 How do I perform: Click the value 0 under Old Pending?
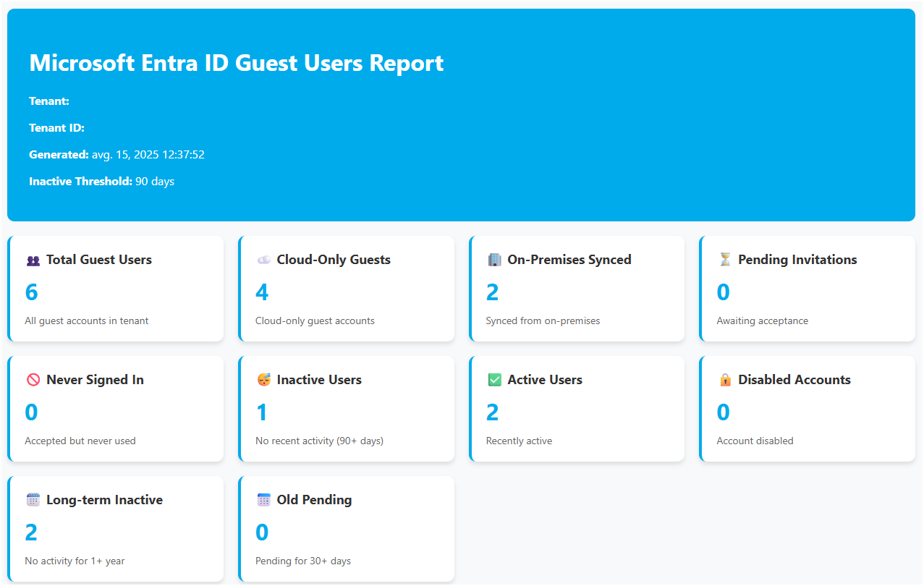[262, 532]
